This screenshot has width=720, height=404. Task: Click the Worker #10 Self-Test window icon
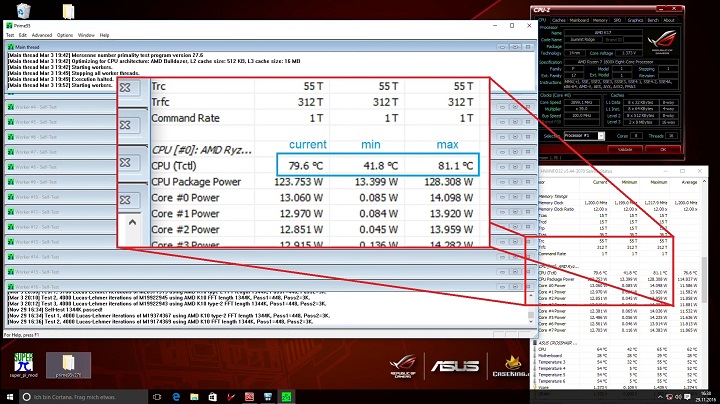point(11,197)
